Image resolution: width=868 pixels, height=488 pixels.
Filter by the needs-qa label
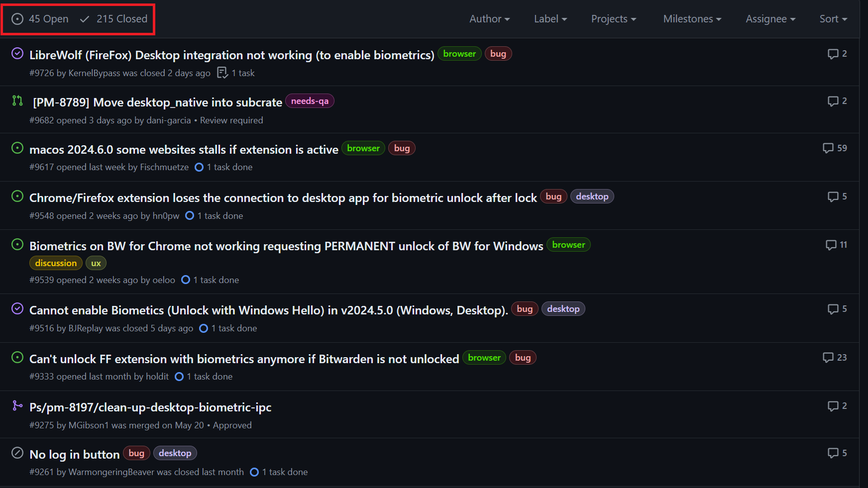310,101
